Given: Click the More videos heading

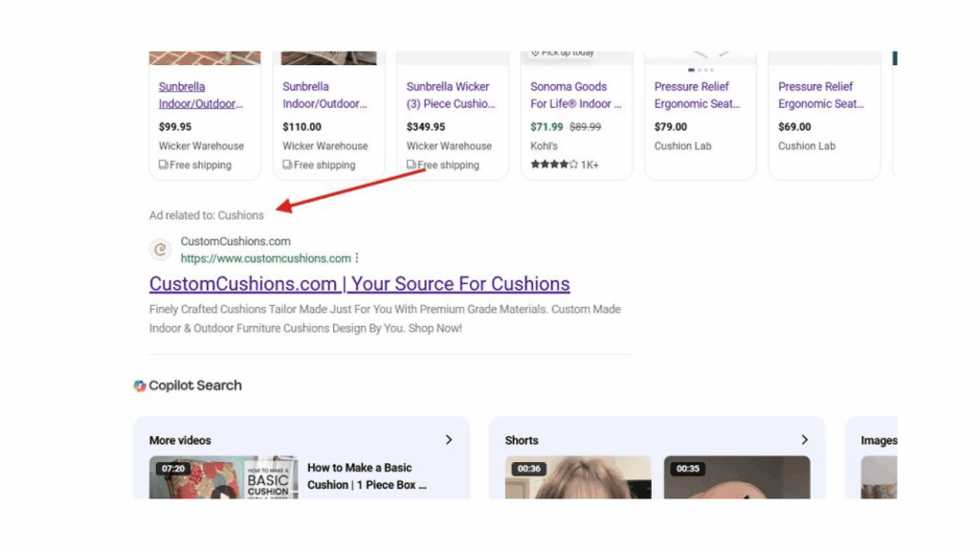Looking at the screenshot, I should [180, 440].
